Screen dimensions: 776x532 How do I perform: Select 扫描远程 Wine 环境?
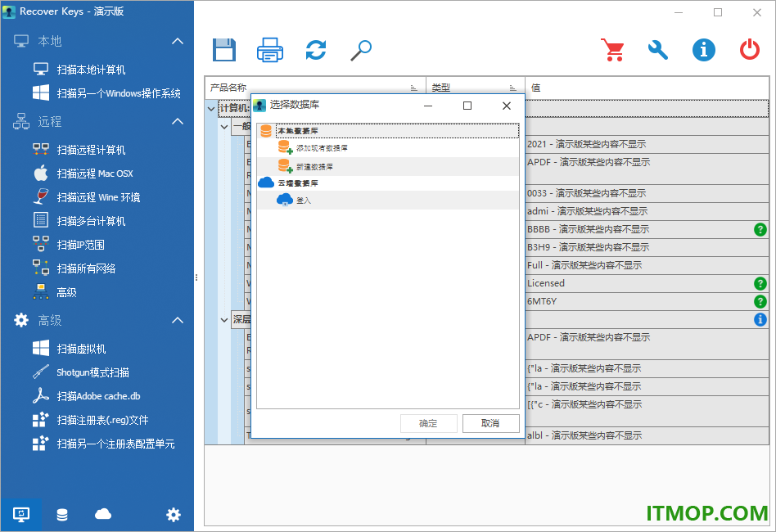coord(98,197)
